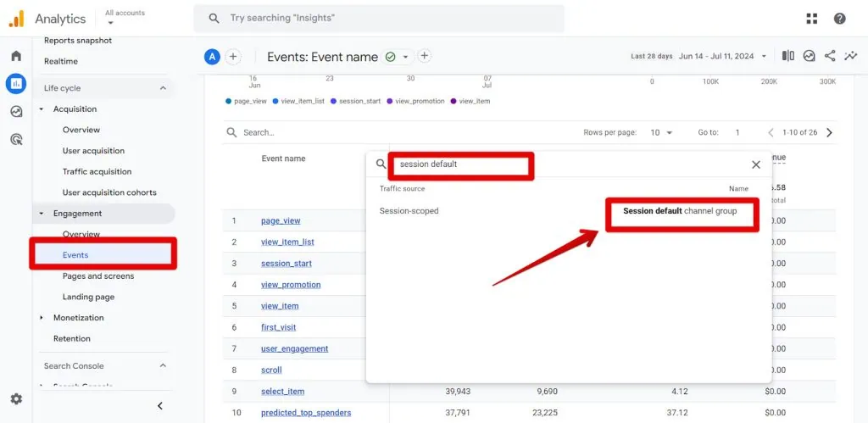Choose Session default channel group option

pyautogui.click(x=680, y=211)
